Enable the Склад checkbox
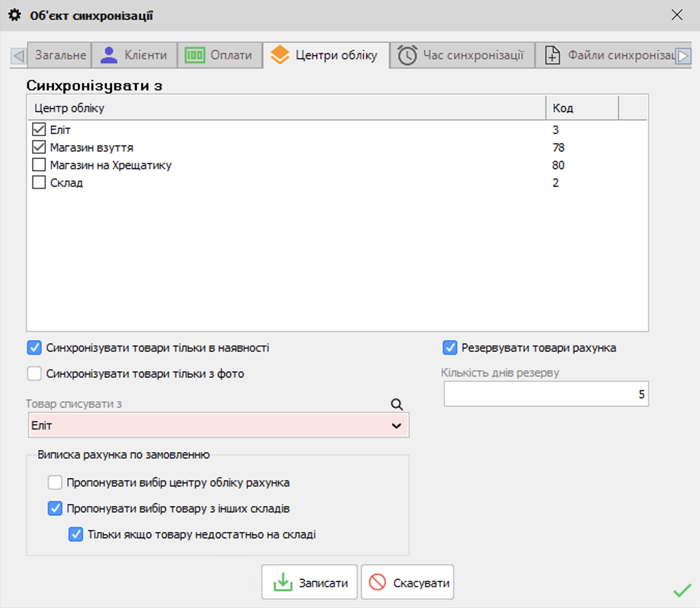The image size is (700, 608). (x=39, y=182)
